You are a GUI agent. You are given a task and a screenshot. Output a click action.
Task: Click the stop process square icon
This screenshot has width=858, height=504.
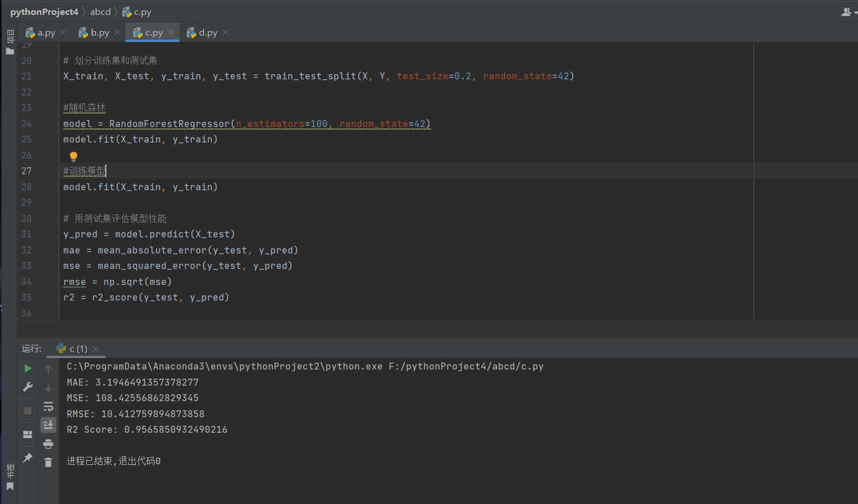28,411
